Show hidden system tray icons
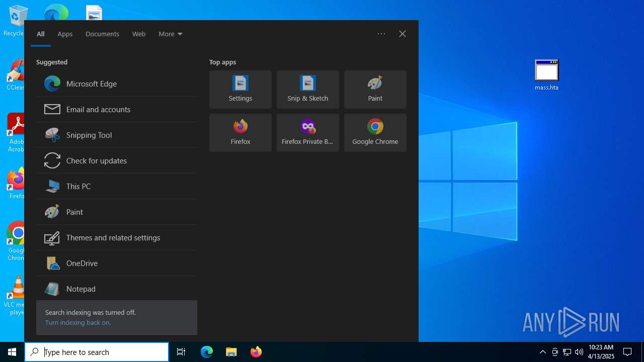This screenshot has width=644, height=362. click(x=542, y=352)
